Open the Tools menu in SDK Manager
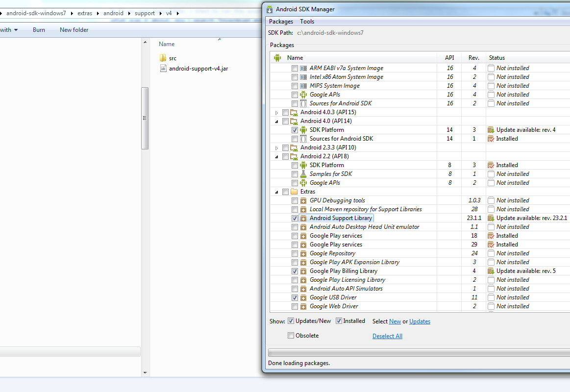 point(307,22)
